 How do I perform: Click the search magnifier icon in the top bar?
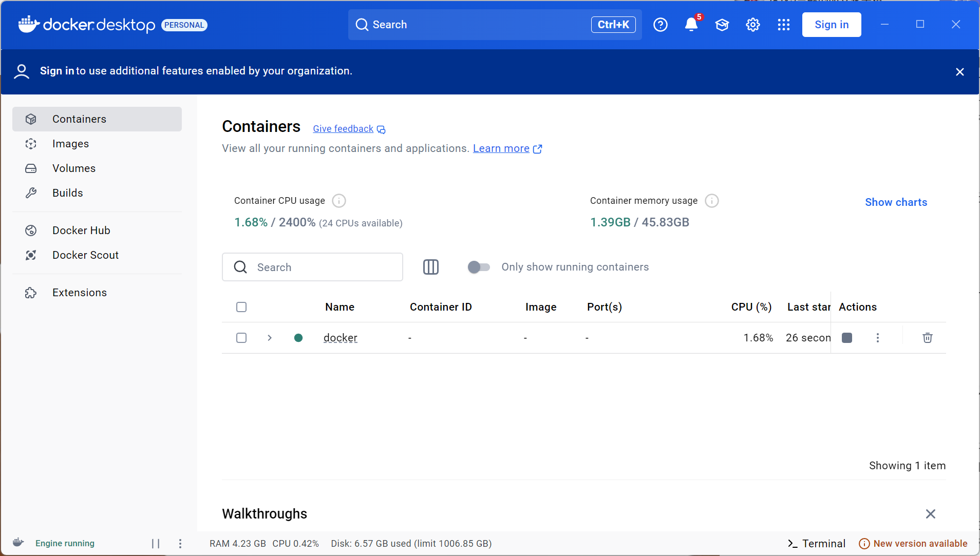(362, 25)
